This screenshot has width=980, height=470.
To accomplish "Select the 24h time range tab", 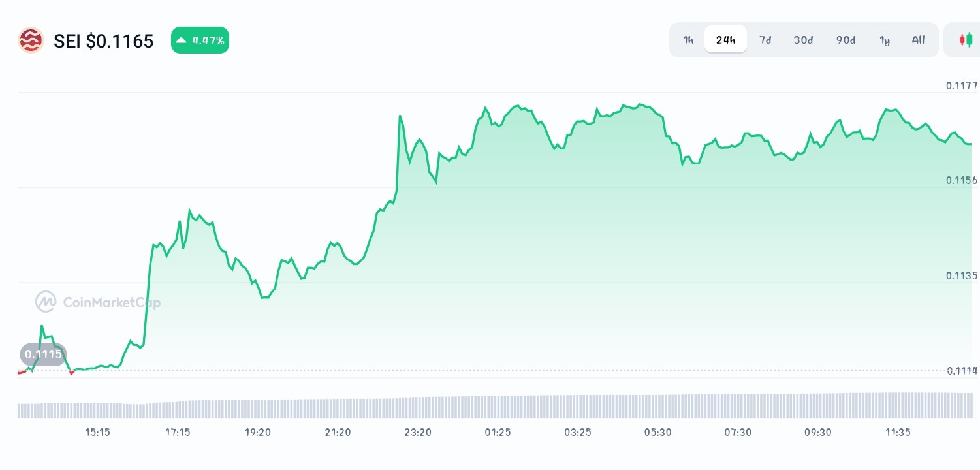I will (725, 40).
